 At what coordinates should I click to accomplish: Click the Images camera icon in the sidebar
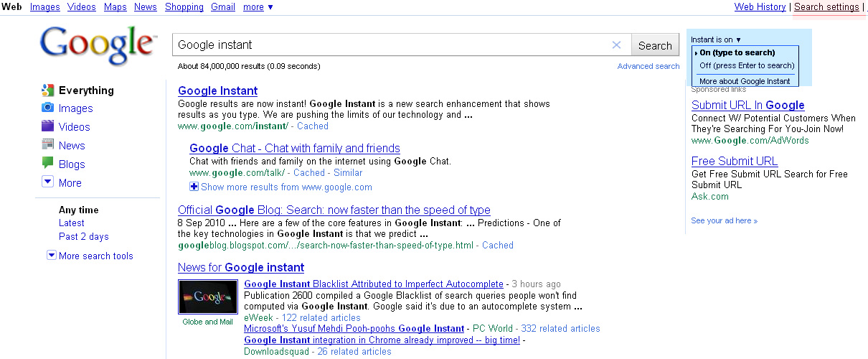pos(48,108)
